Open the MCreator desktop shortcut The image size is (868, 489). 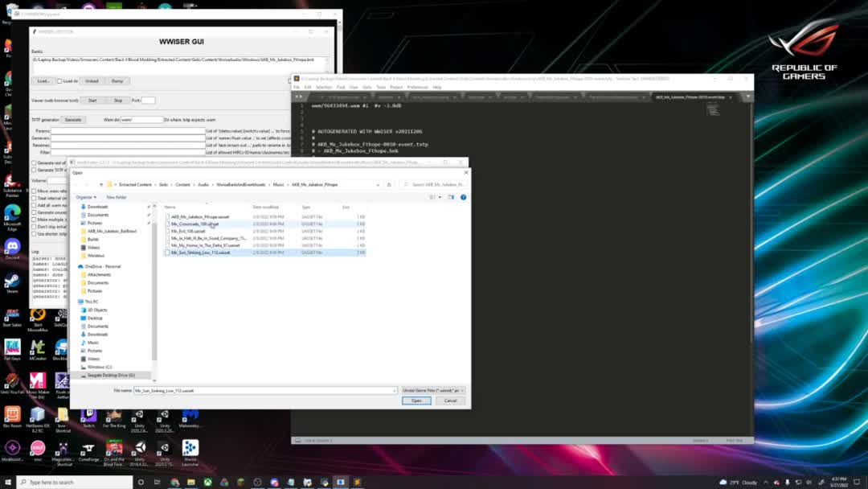pos(38,351)
